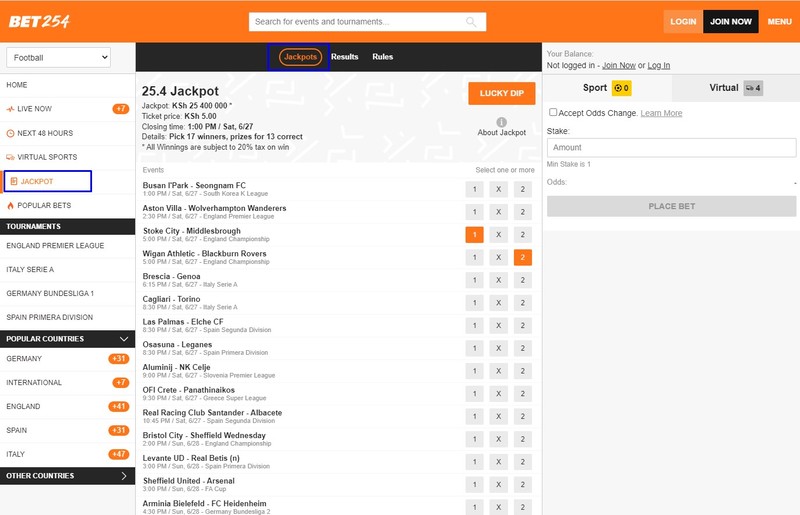Click the stake Amount input field
Image resolution: width=800 pixels, height=515 pixels.
[671, 148]
